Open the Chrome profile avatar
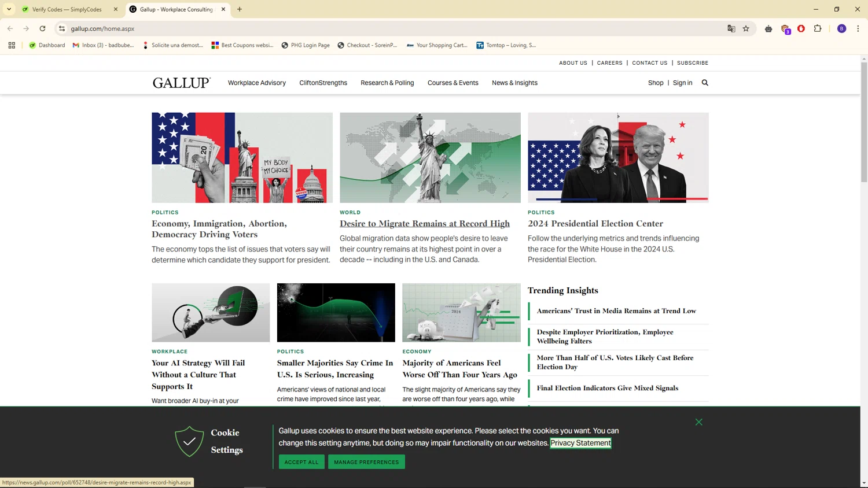 point(842,28)
